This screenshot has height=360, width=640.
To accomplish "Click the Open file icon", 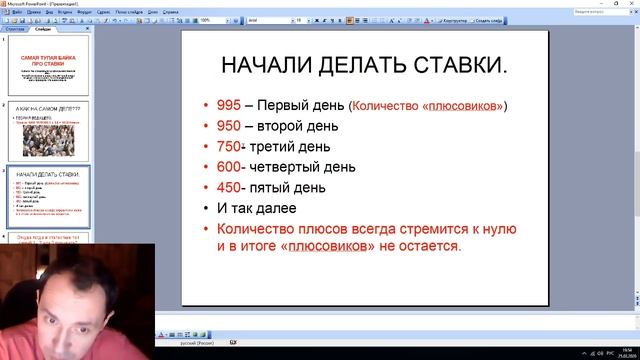I will click(x=14, y=20).
